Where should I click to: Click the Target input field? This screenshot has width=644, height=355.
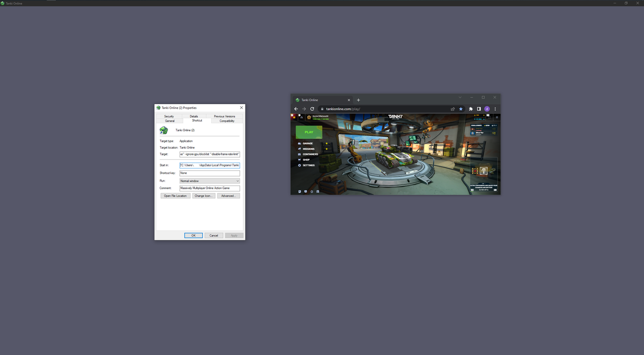(x=210, y=154)
